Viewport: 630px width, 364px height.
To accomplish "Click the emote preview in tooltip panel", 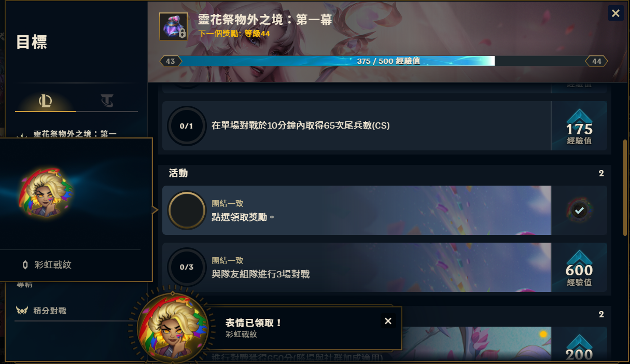I will pos(46,193).
